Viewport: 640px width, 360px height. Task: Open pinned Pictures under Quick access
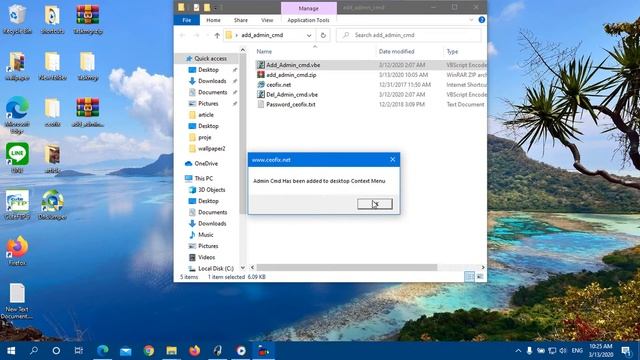tap(208, 104)
